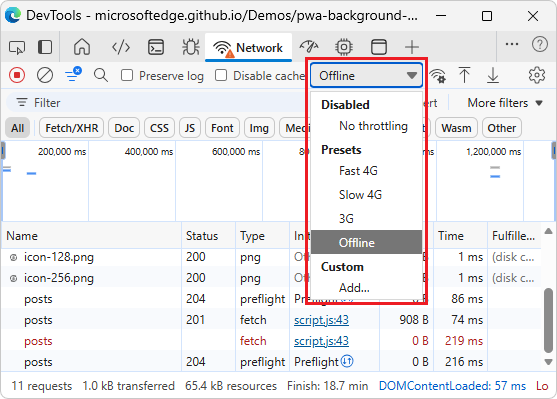Collapse the Offline throttling dropdown
Screen dimensions: 557x399
[366, 75]
